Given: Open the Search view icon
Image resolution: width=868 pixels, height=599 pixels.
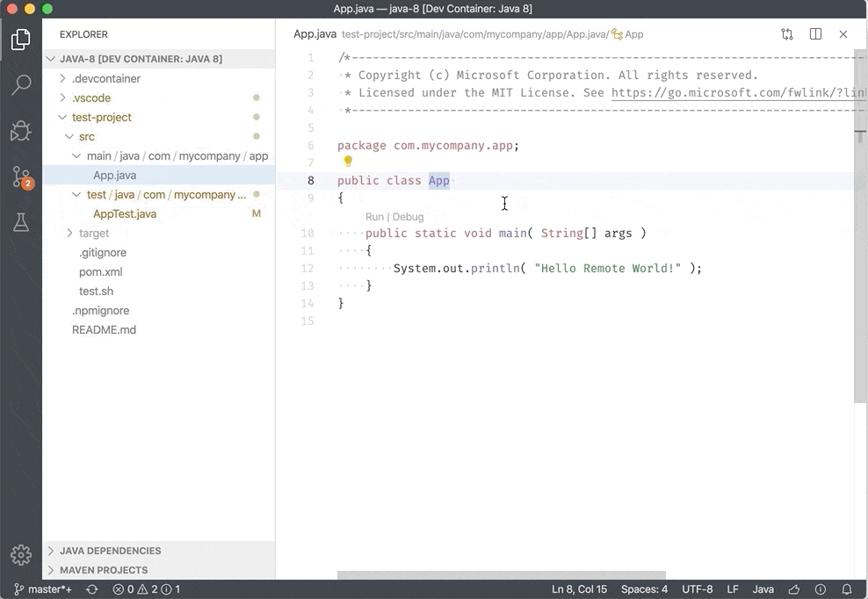Looking at the screenshot, I should coord(21,83).
